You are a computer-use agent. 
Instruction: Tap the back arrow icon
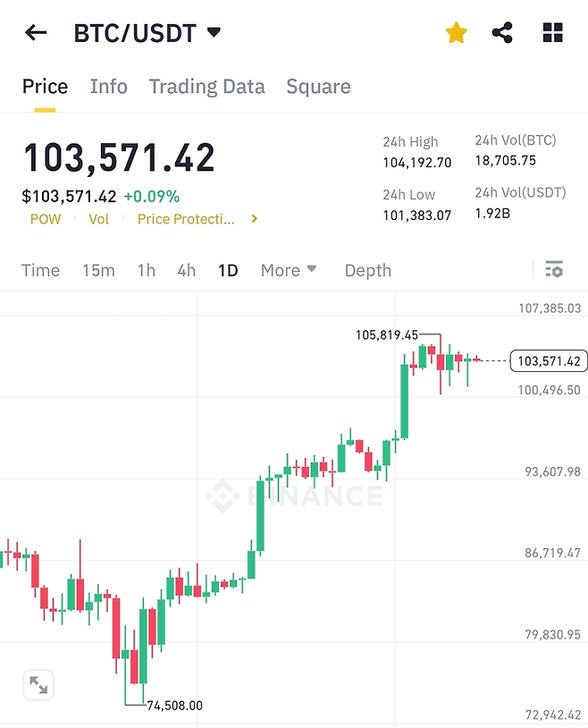[36, 34]
